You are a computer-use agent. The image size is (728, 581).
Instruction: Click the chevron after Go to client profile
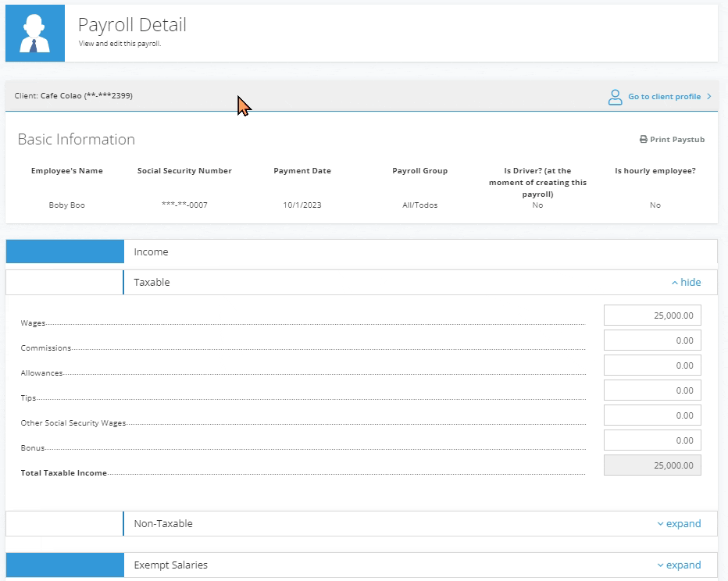(709, 97)
